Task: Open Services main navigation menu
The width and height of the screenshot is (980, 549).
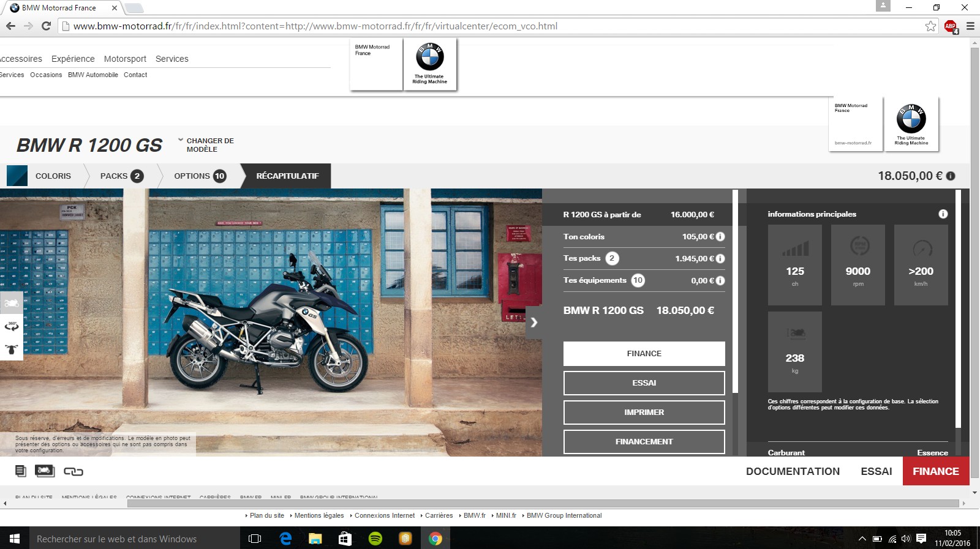Action: click(x=172, y=59)
